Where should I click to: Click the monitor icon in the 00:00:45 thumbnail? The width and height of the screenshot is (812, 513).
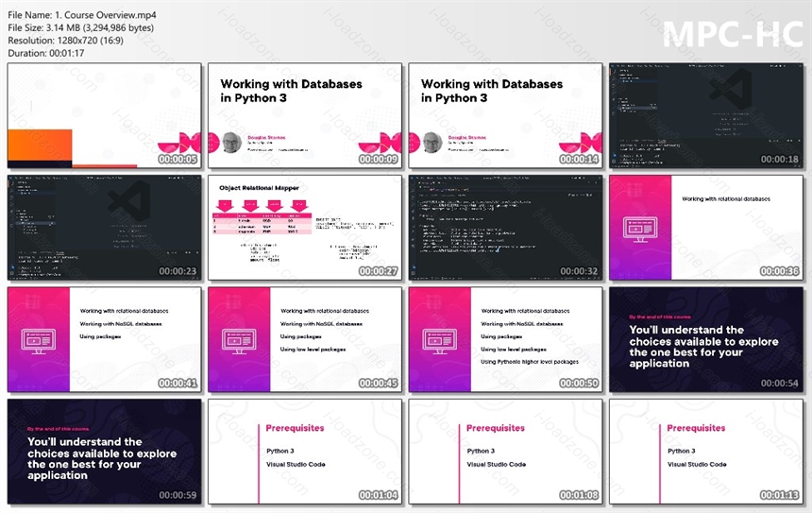pyautogui.click(x=239, y=341)
